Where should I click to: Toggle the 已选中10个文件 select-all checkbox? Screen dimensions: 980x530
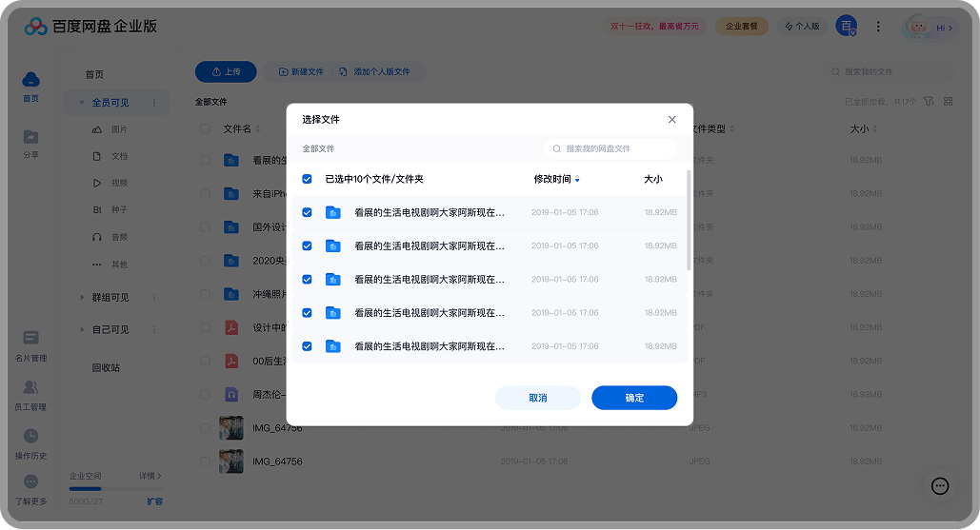coord(307,179)
